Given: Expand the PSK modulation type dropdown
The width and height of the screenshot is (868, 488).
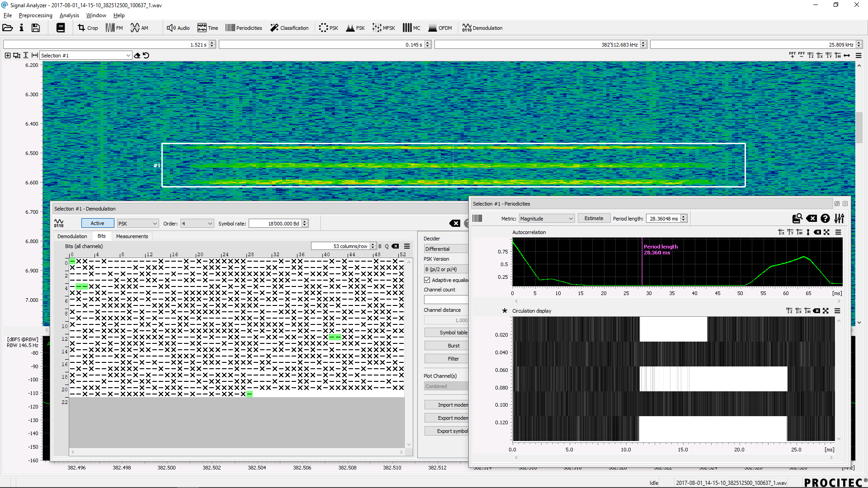Looking at the screenshot, I should pos(137,224).
